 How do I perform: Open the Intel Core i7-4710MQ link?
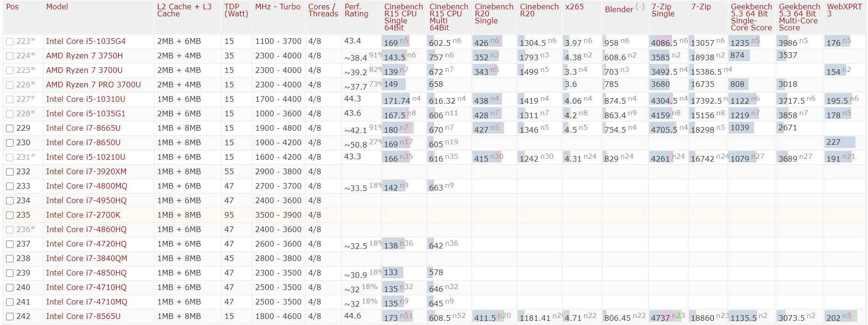(x=87, y=302)
